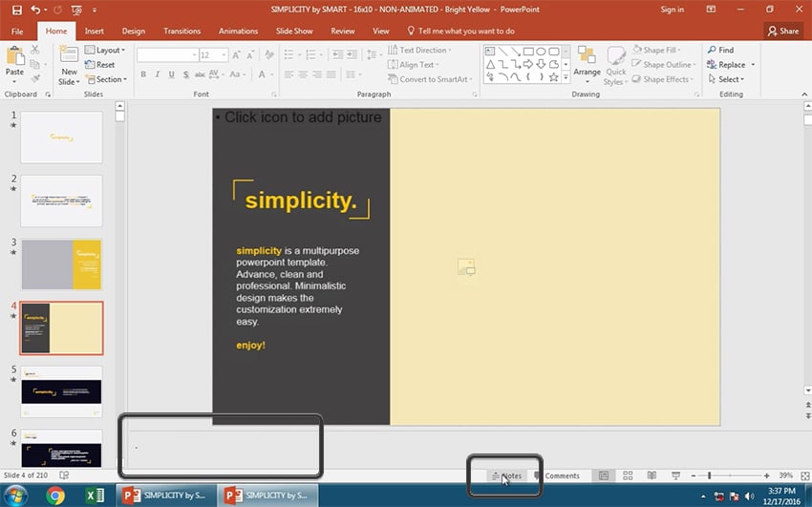Toggle Strikethrough formatting

click(x=200, y=74)
